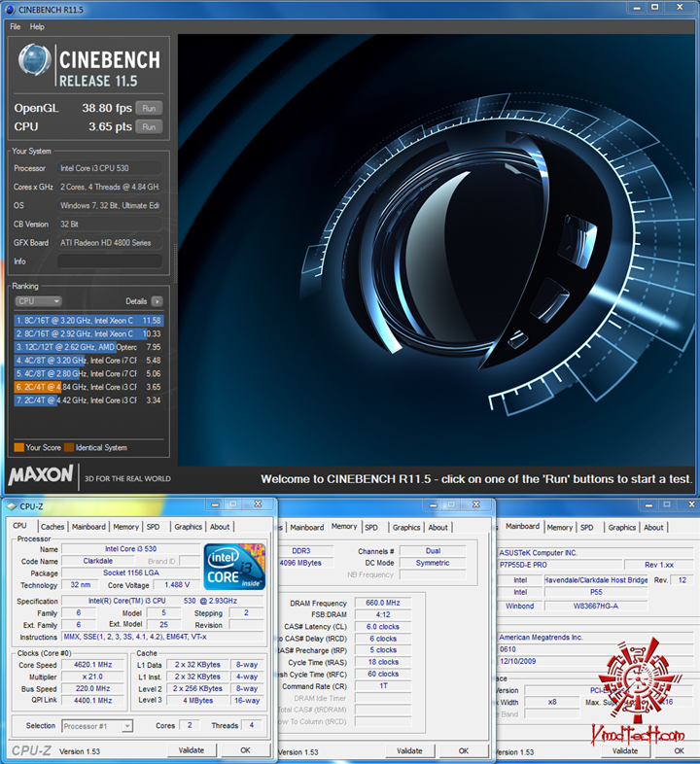Click the empty Info input field
Viewport: 700px width, 764px height.
tap(110, 261)
